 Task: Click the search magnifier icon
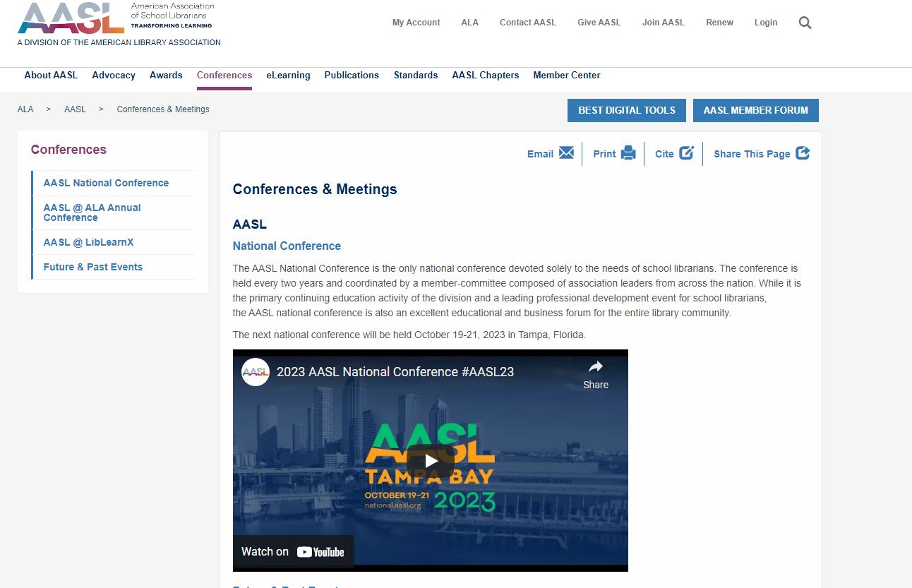point(805,23)
